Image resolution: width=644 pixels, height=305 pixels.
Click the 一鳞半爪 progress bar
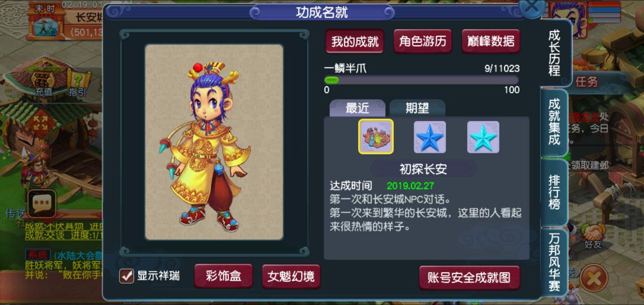[421, 80]
